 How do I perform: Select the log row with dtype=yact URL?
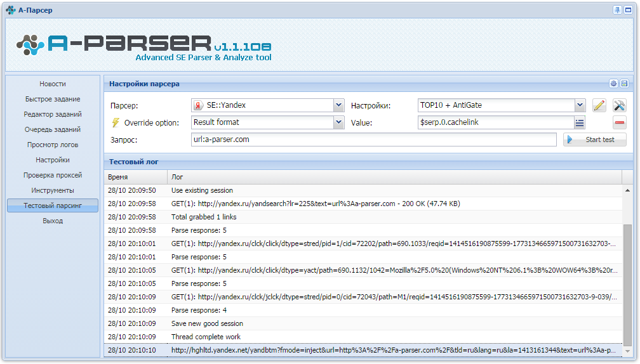(x=363, y=270)
